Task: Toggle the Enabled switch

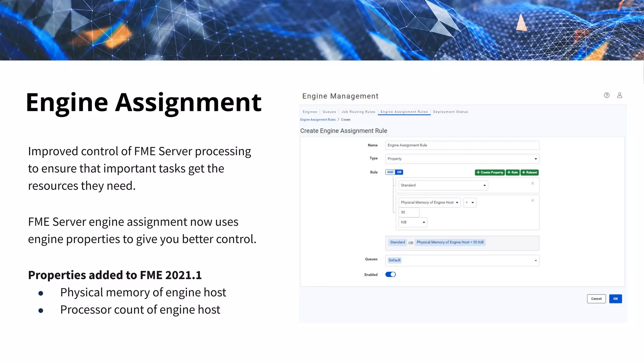Action: tap(391, 275)
